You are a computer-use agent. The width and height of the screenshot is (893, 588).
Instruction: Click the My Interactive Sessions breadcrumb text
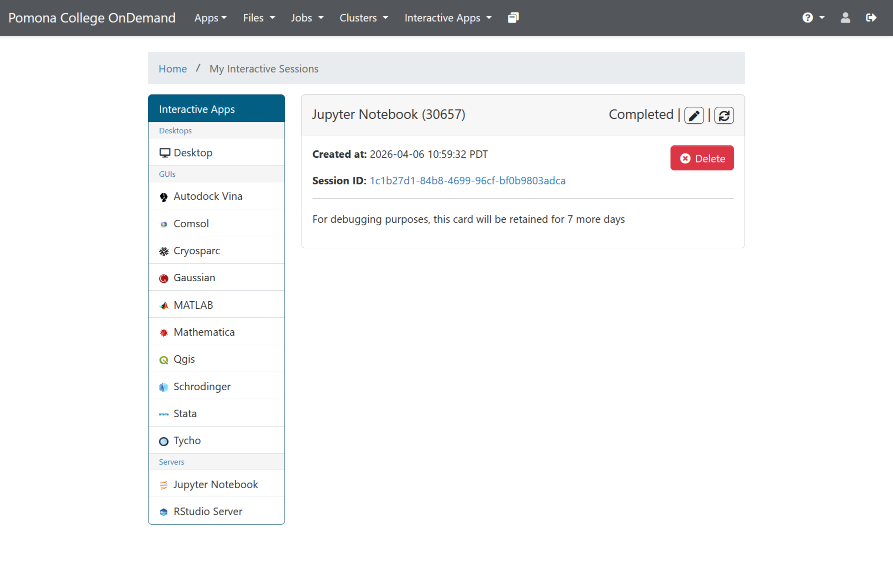(264, 69)
